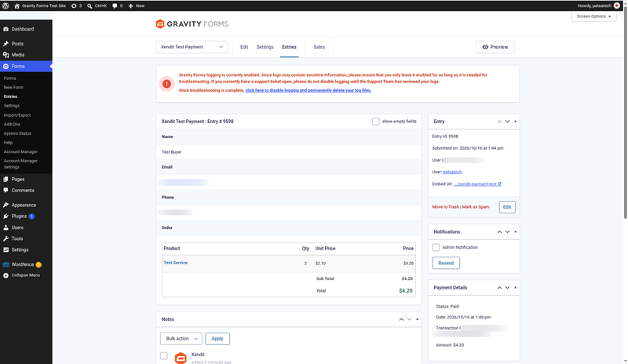Click the Gravity Forms logo

coord(192,24)
